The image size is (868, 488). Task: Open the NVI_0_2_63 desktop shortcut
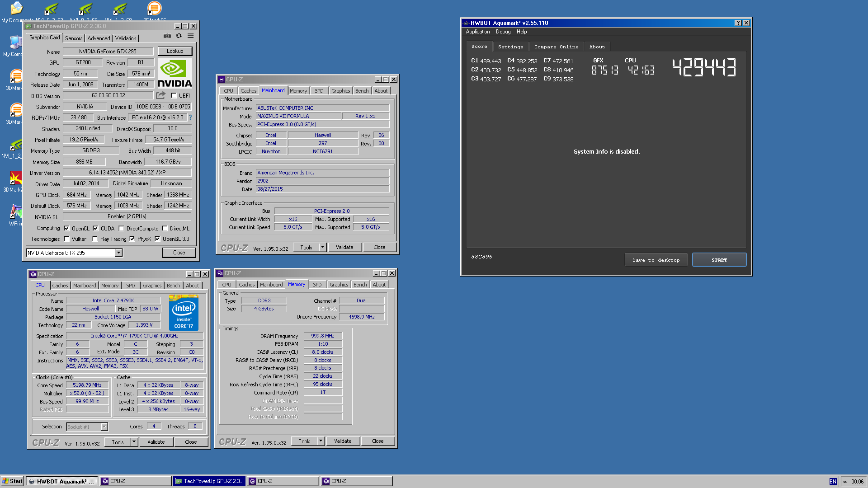(51, 8)
